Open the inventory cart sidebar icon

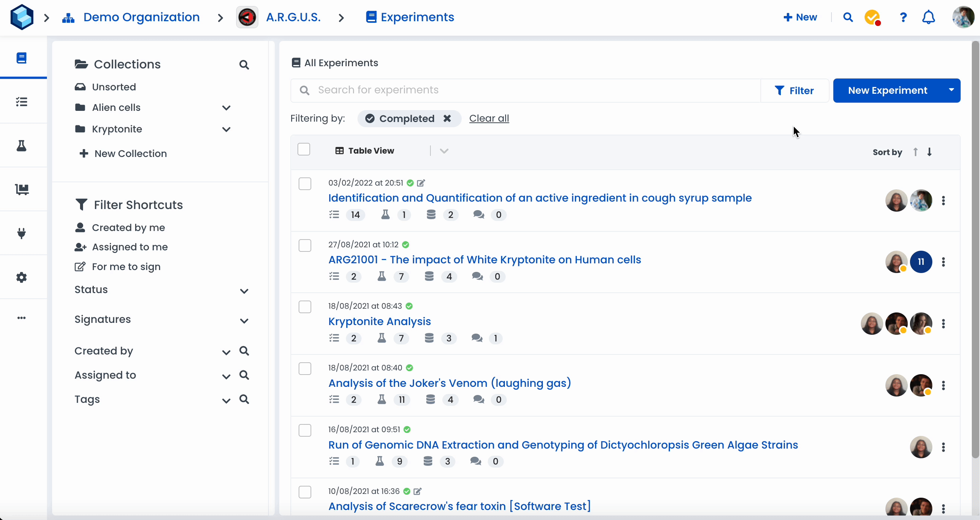22,189
